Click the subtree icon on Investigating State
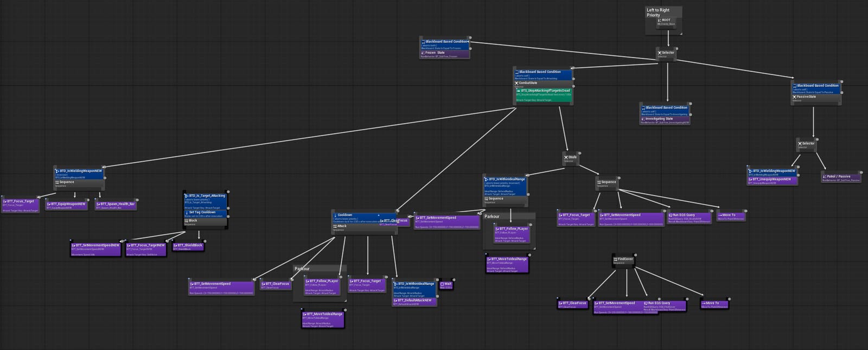 pos(643,119)
